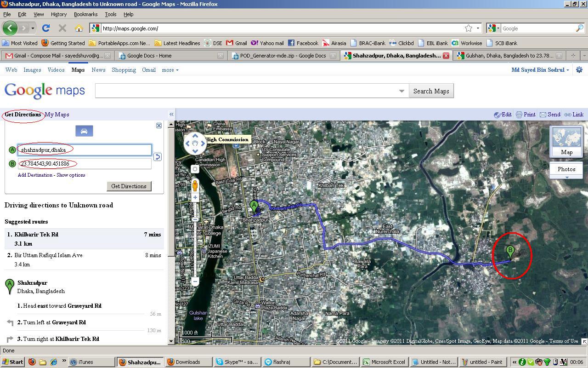This screenshot has width=588, height=368.
Task: Open search box suggestions dropdown arrow
Action: click(401, 91)
